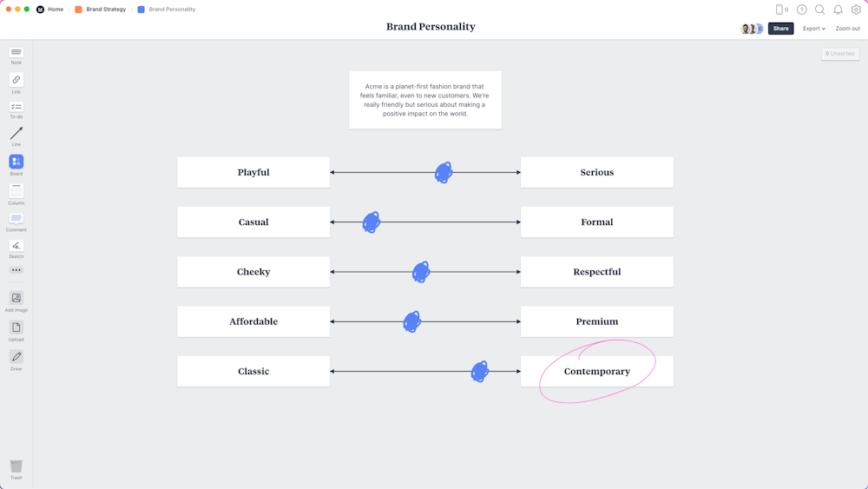The image size is (868, 489).
Task: Open the notifications bell
Action: pos(838,10)
